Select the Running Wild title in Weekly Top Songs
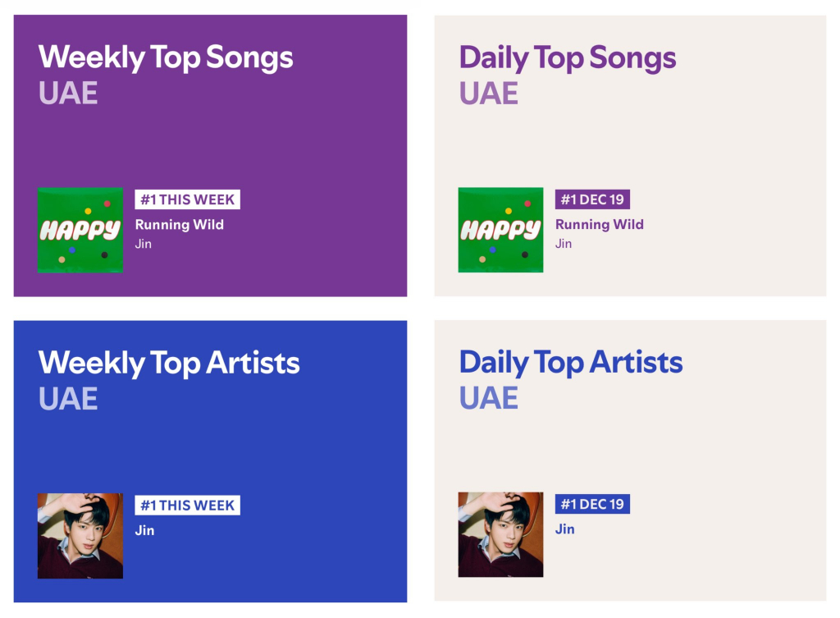The image size is (840, 618). tap(180, 224)
